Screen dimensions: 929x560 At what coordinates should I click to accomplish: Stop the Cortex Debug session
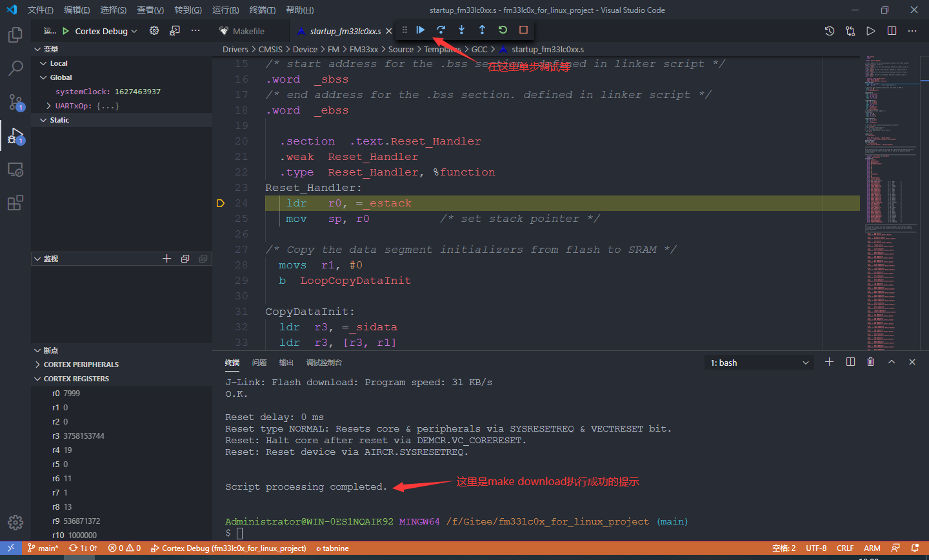pos(523,30)
